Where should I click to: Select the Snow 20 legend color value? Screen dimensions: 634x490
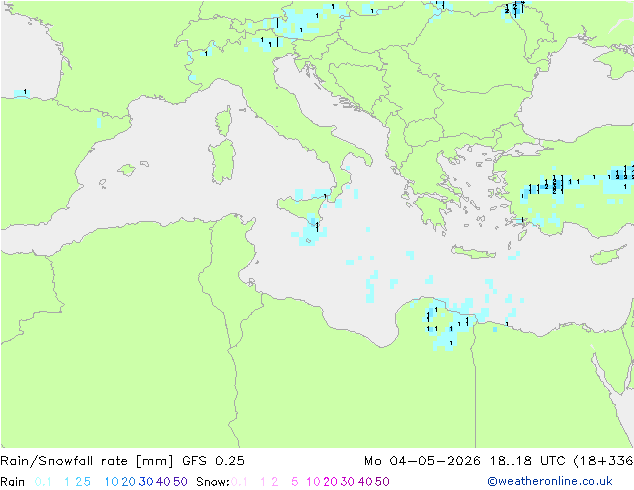tap(330, 482)
